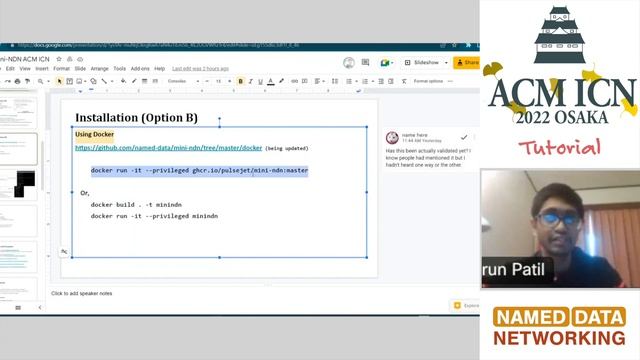Open the Help menu
The image size is (640, 360).
coord(160,69)
